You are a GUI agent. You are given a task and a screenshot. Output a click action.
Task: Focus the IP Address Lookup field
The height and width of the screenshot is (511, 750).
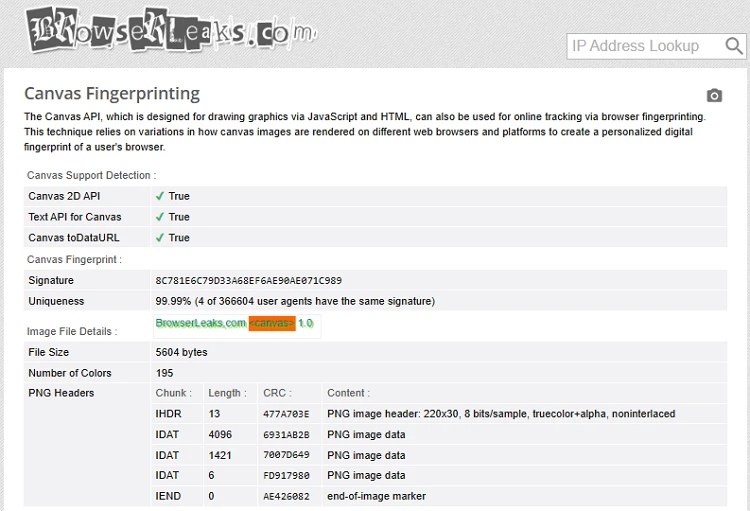click(645, 46)
